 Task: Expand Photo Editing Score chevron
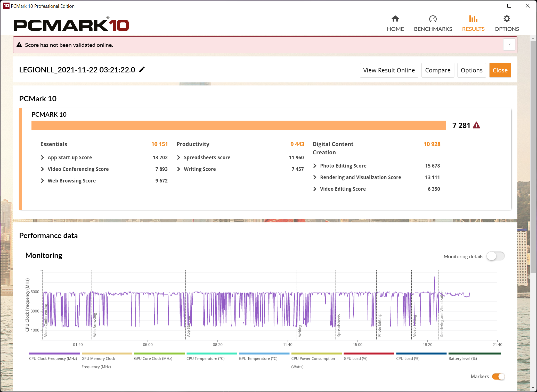315,166
